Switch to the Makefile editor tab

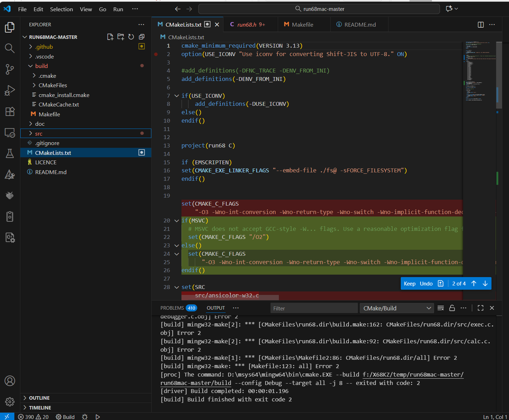click(304, 25)
